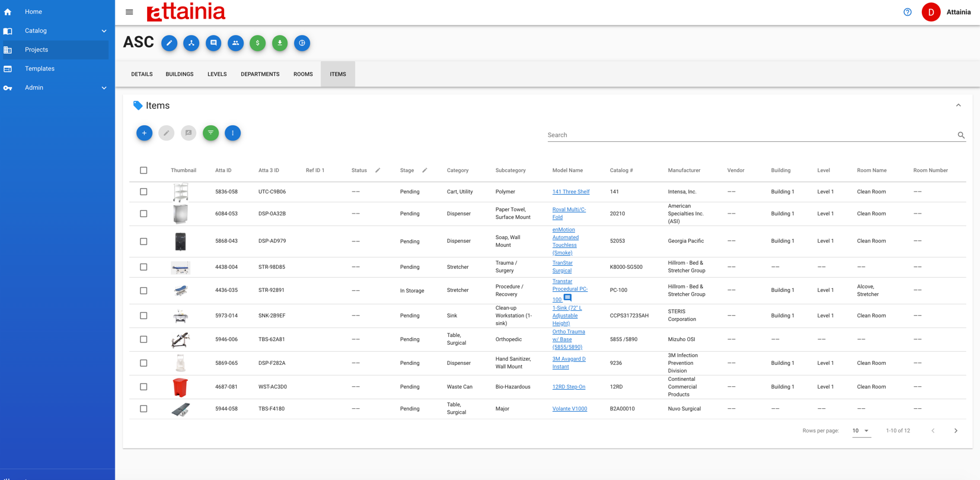
Task: Check the row for WST-AC3D0
Action: point(143,387)
